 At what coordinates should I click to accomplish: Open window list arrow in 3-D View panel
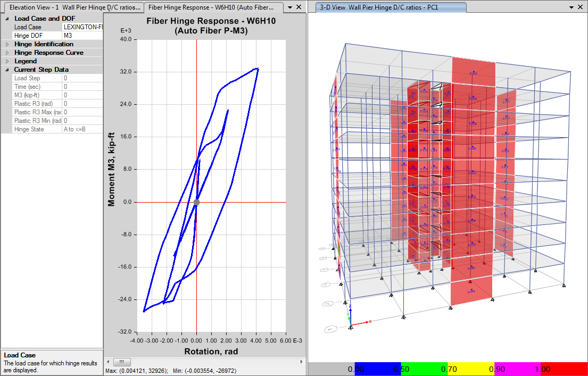pos(572,7)
